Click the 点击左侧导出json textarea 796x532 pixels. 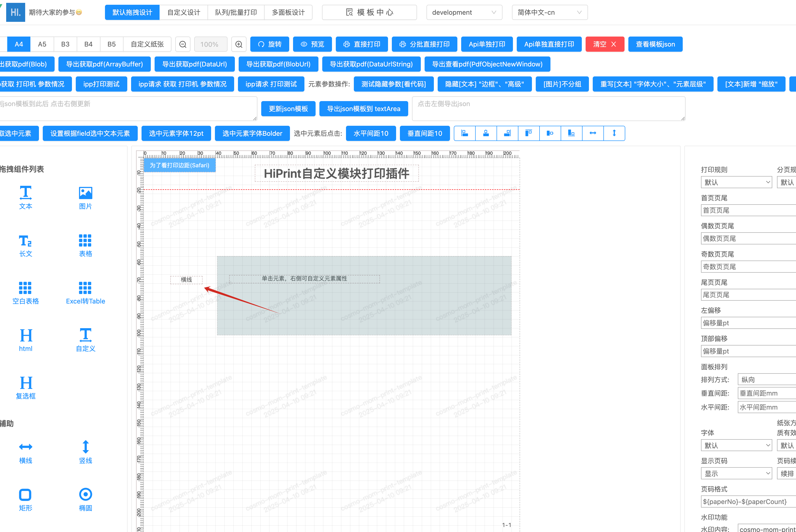pos(549,109)
